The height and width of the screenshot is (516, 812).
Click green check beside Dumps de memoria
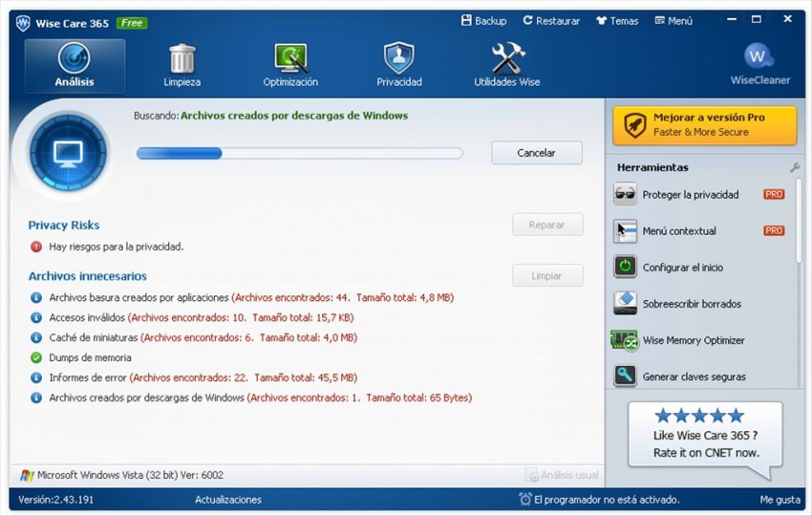(x=36, y=357)
